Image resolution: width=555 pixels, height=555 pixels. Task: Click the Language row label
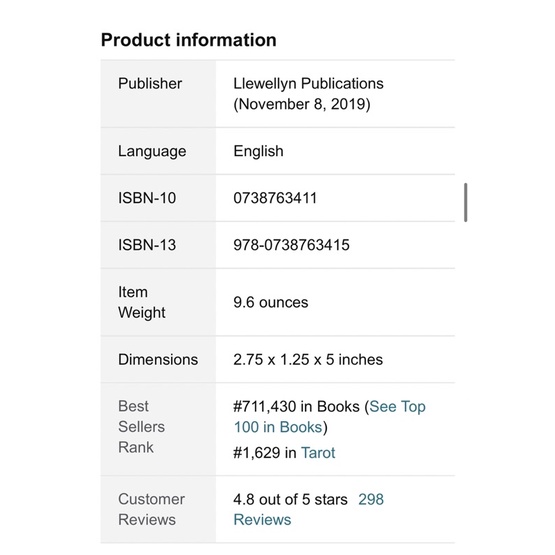[152, 151]
